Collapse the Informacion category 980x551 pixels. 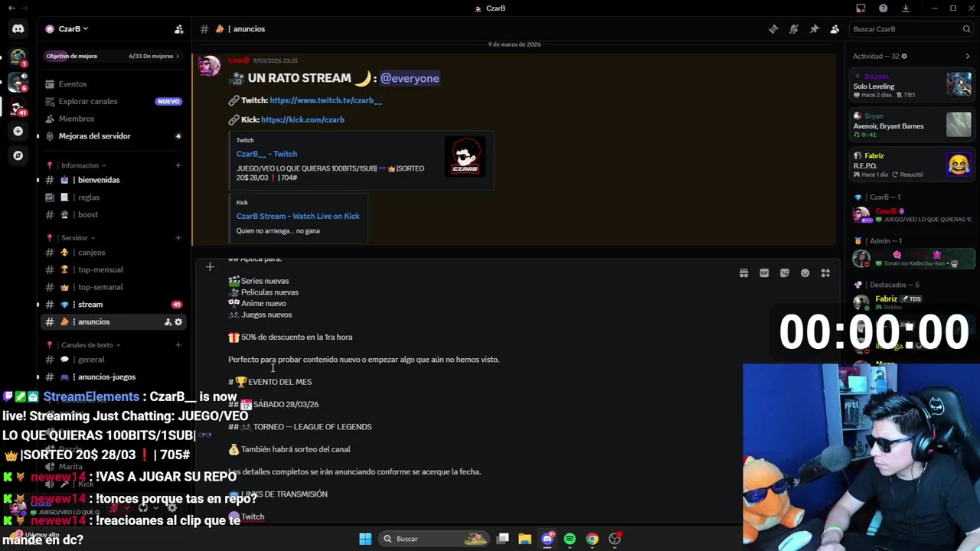click(x=84, y=165)
